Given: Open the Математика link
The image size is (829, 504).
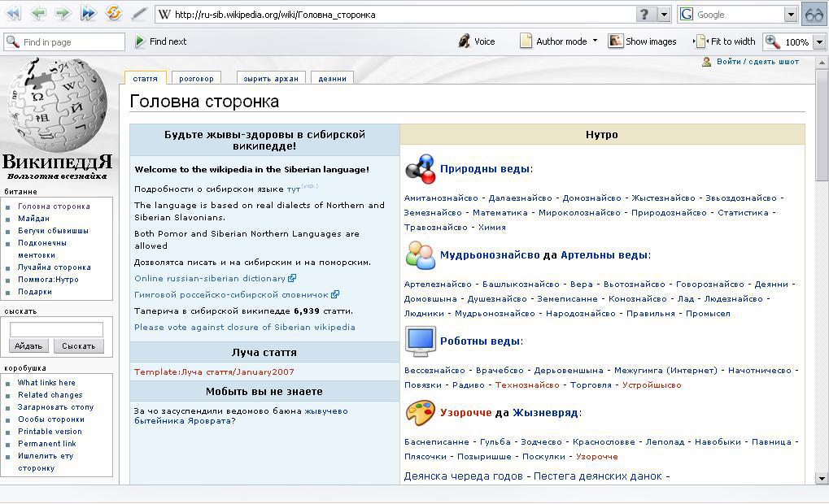Looking at the screenshot, I should [500, 212].
